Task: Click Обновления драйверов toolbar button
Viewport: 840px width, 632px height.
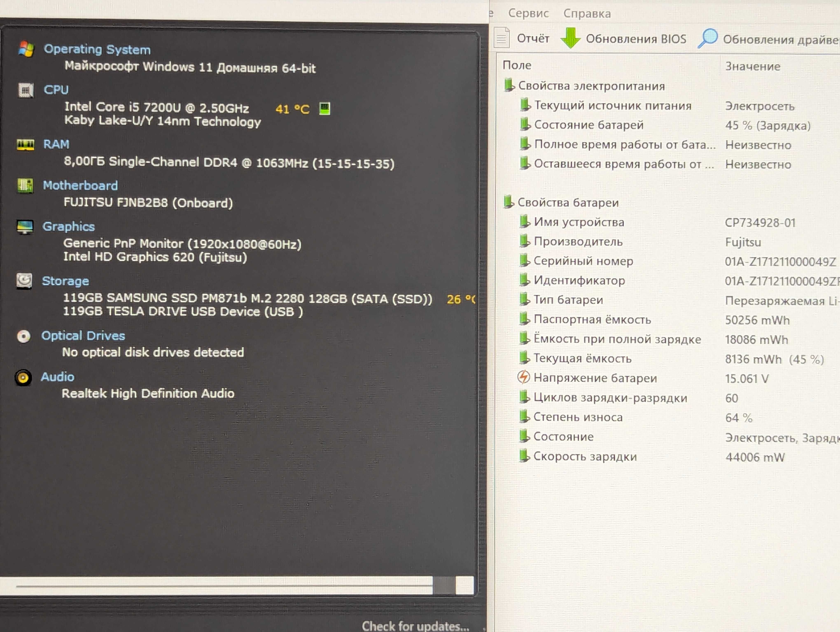Action: tap(768, 39)
